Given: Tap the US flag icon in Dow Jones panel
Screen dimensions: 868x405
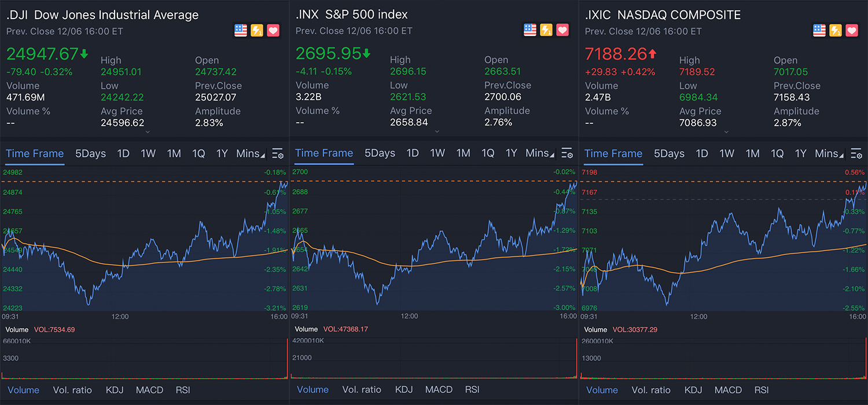Looking at the screenshot, I should point(241,31).
